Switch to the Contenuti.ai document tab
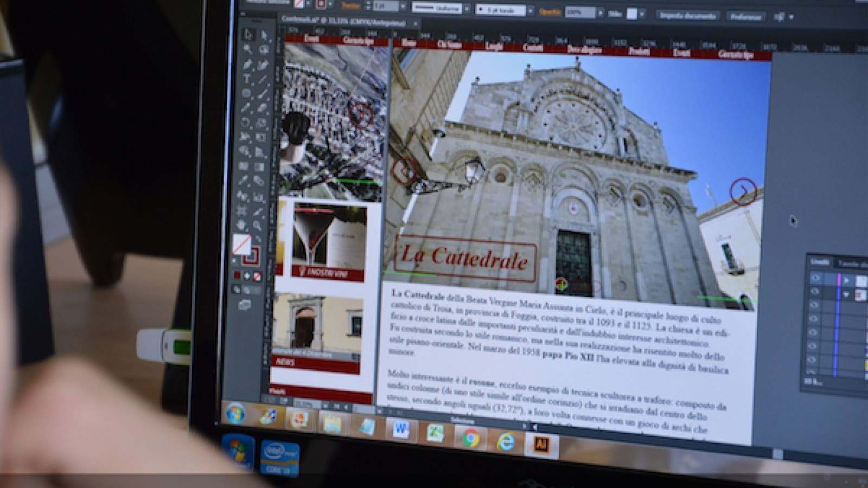 pos(344,22)
